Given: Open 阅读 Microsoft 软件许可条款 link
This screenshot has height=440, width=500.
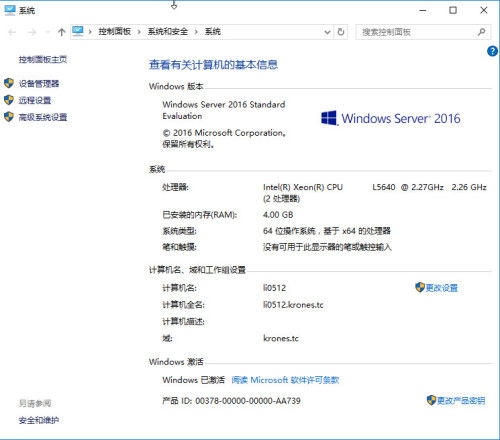Looking at the screenshot, I should [x=285, y=380].
